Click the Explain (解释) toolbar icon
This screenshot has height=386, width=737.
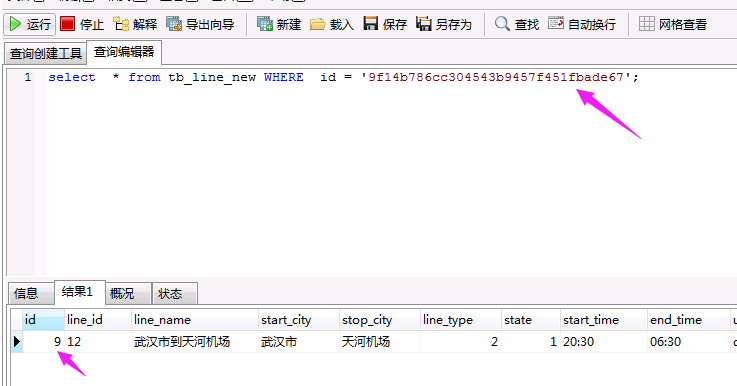121,24
